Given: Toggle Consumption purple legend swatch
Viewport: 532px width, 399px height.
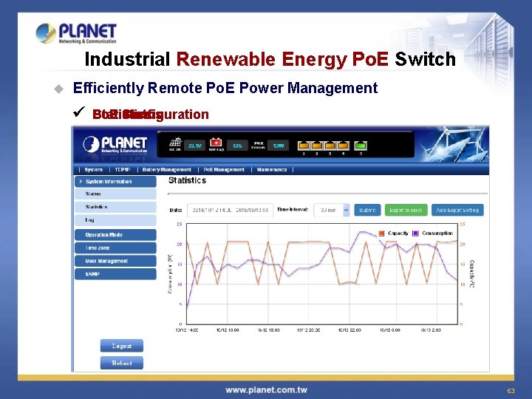Looking at the screenshot, I should pos(415,233).
